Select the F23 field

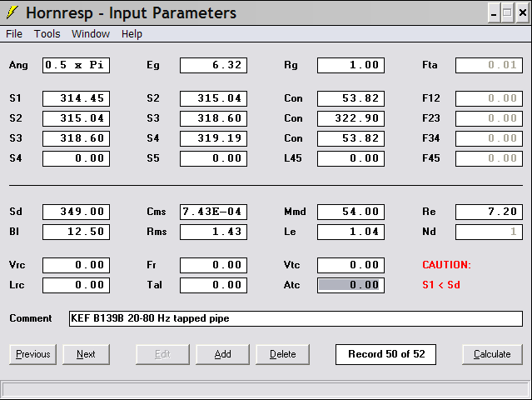[x=489, y=118]
